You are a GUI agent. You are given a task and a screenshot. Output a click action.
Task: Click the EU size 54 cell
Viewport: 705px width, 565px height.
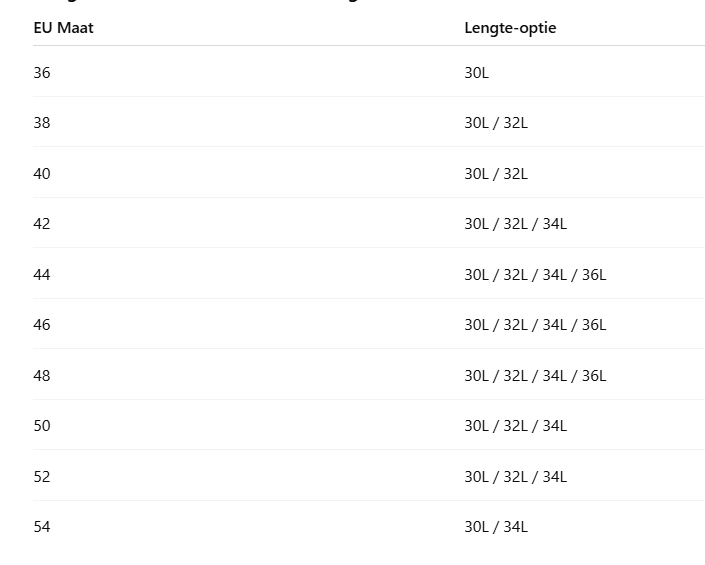[42, 526]
